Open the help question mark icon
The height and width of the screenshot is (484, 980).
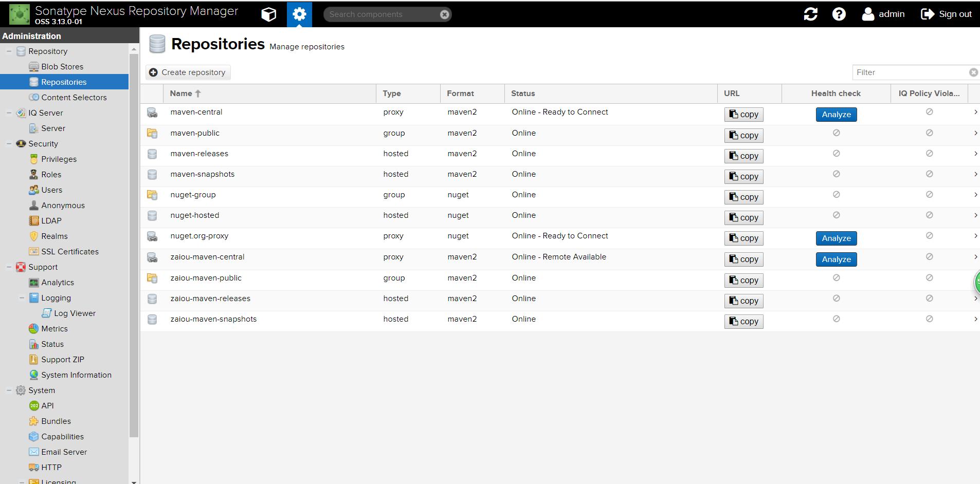(839, 14)
